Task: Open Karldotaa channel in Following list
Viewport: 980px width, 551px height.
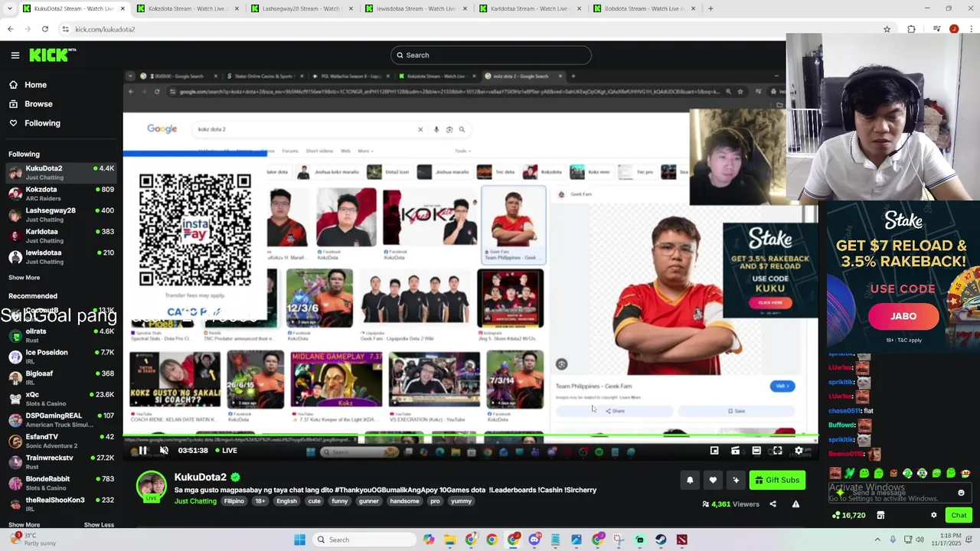Action: pyautogui.click(x=61, y=236)
